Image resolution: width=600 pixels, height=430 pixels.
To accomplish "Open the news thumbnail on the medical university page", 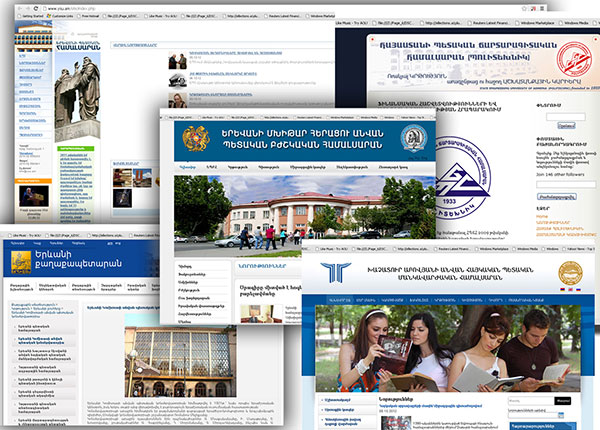I will [x=261, y=314].
